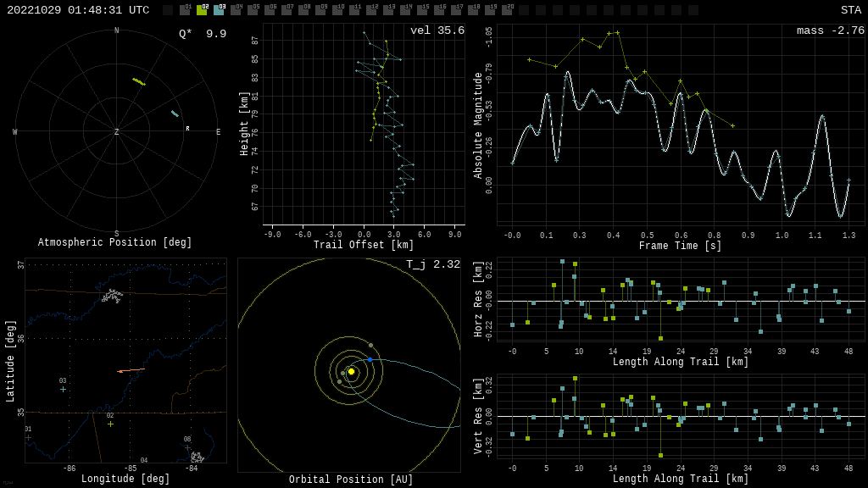This screenshot has height=488, width=868.
Task: Click the UTC timestamp 20221029 01:48:31
Action: click(78, 10)
